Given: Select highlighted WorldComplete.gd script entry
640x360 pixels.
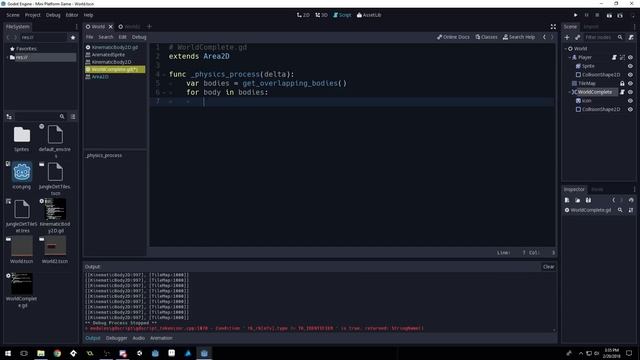Looking at the screenshot, I should [x=115, y=69].
